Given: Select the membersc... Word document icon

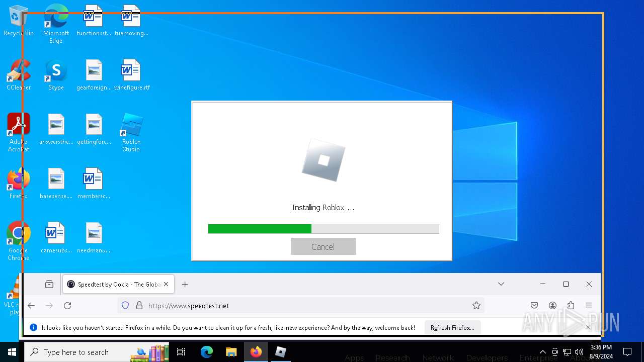Looking at the screenshot, I should 94,184.
